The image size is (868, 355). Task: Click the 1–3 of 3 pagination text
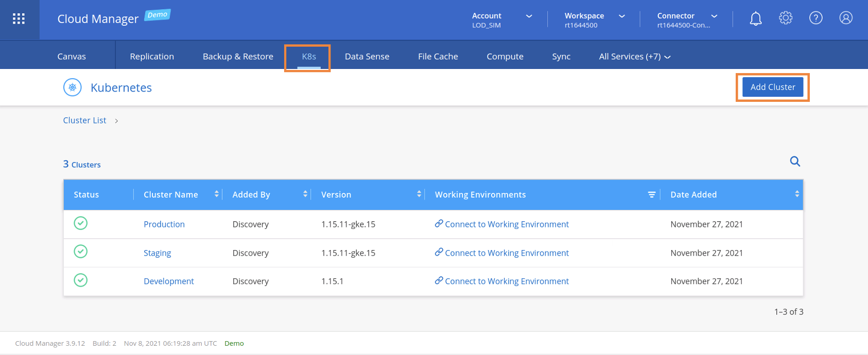[789, 312]
